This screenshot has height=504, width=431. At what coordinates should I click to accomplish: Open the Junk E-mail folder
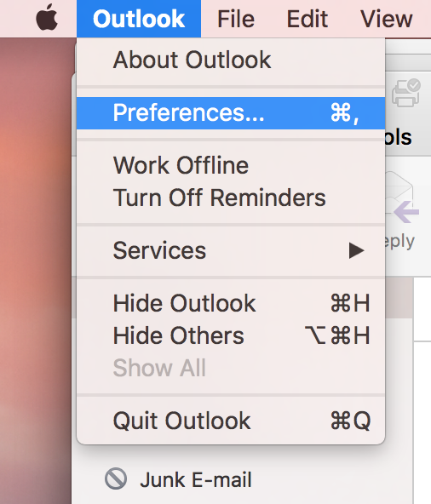click(x=196, y=479)
